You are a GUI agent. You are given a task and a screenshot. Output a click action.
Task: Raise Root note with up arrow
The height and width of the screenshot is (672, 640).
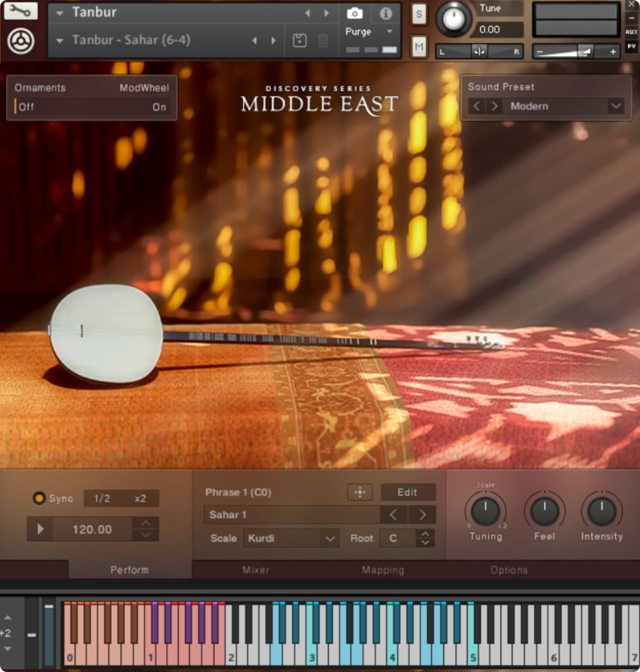coord(425,534)
